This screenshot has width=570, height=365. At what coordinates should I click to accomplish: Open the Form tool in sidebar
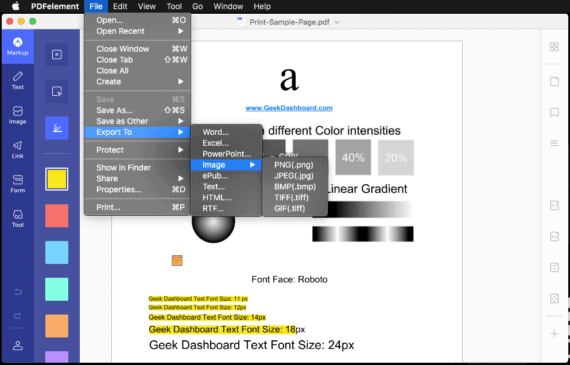(17, 184)
